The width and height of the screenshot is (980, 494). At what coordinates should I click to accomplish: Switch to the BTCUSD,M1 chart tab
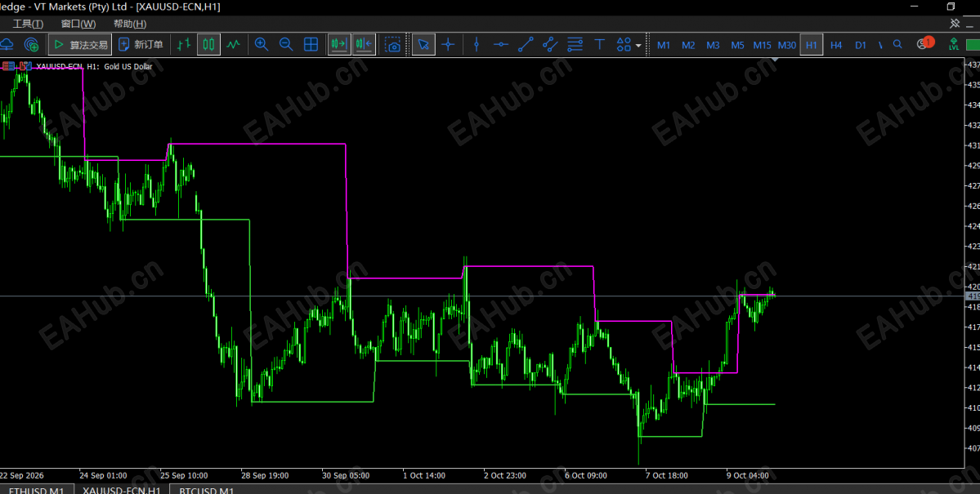click(206, 489)
